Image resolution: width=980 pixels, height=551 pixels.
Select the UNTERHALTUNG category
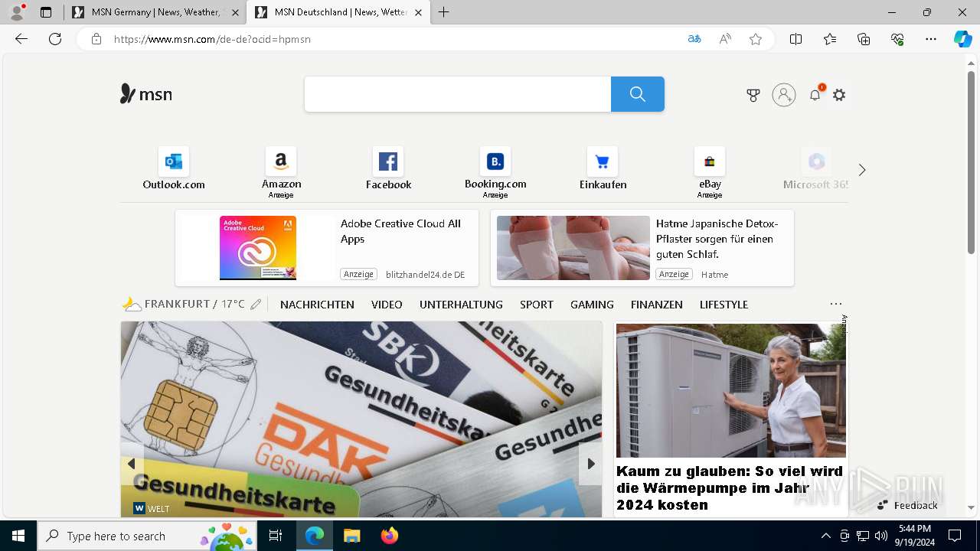(x=461, y=305)
